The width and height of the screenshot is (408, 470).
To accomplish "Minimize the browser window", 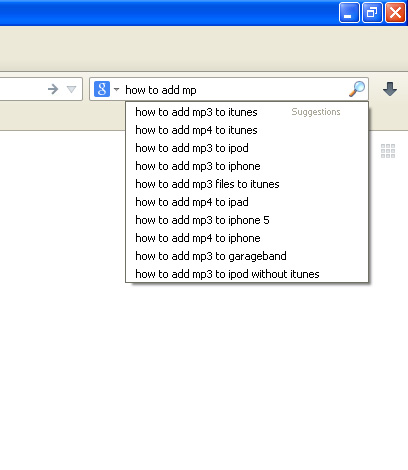I will tap(349, 13).
